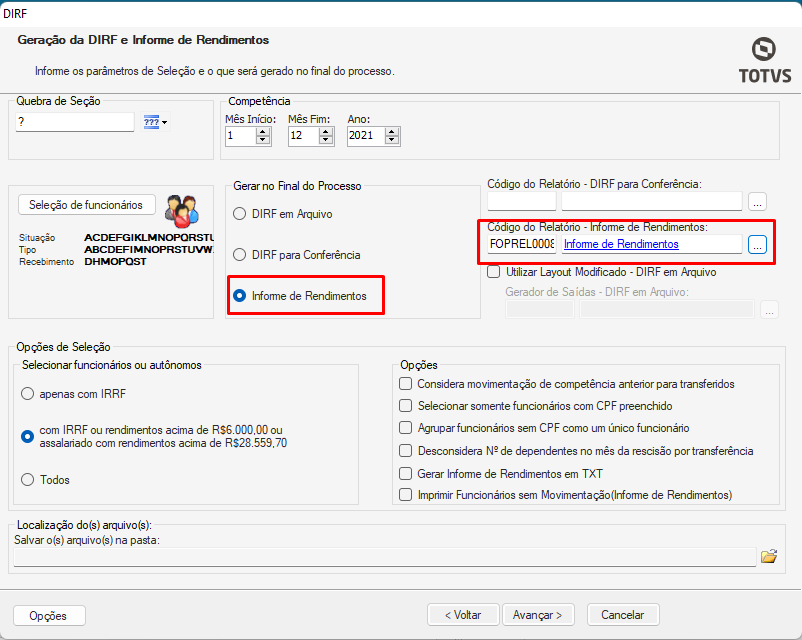The width and height of the screenshot is (802, 640).
Task: Go back with the Voltar button
Action: pyautogui.click(x=463, y=615)
